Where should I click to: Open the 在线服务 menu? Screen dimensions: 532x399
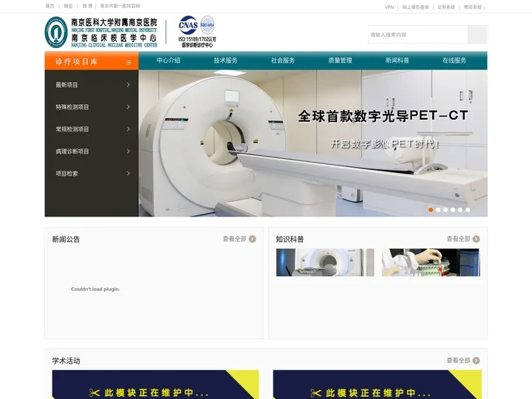tap(454, 61)
